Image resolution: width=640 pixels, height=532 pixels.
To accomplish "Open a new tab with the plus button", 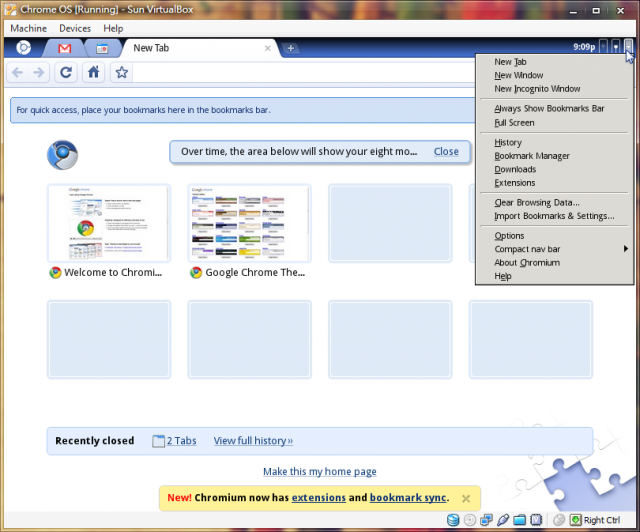I will [291, 48].
